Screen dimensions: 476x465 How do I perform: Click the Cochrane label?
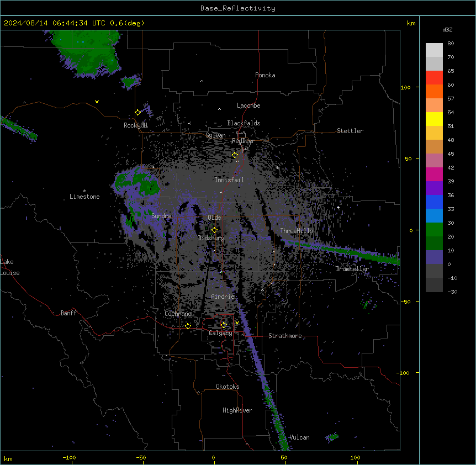(x=178, y=314)
